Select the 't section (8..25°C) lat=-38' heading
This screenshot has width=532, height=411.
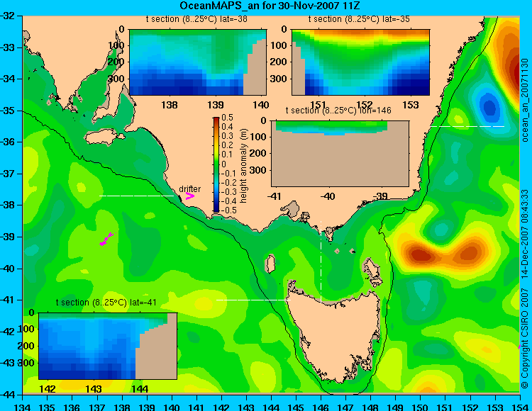196,19
